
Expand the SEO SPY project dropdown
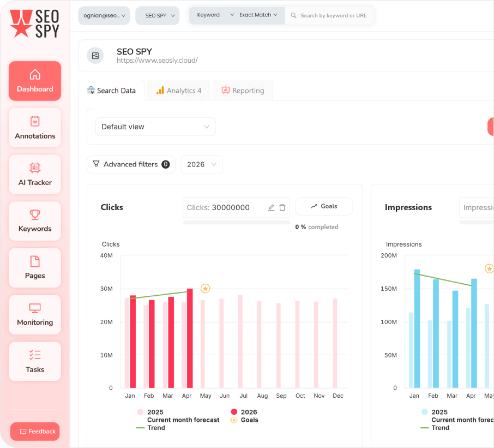tap(158, 15)
